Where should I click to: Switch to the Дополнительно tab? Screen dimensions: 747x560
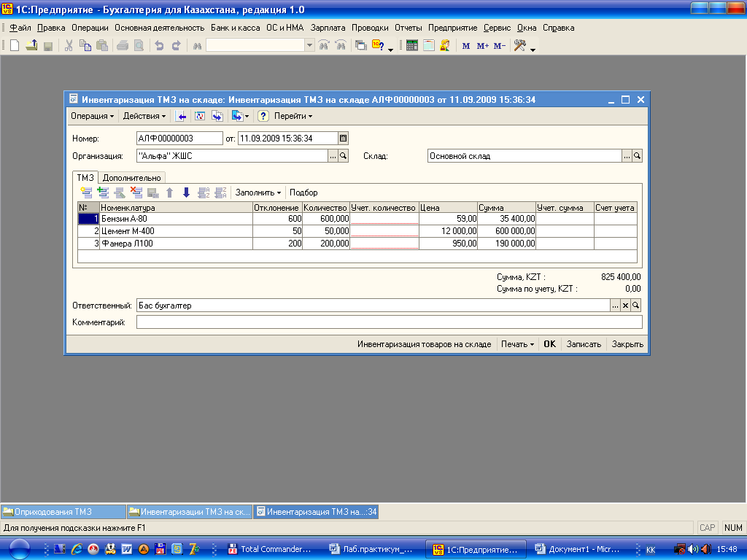[132, 178]
